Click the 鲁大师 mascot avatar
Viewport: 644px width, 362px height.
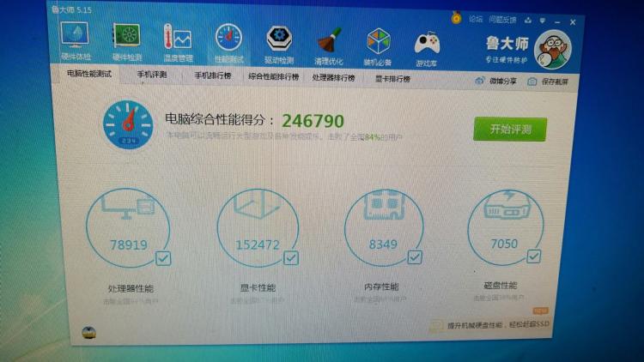click(552, 49)
